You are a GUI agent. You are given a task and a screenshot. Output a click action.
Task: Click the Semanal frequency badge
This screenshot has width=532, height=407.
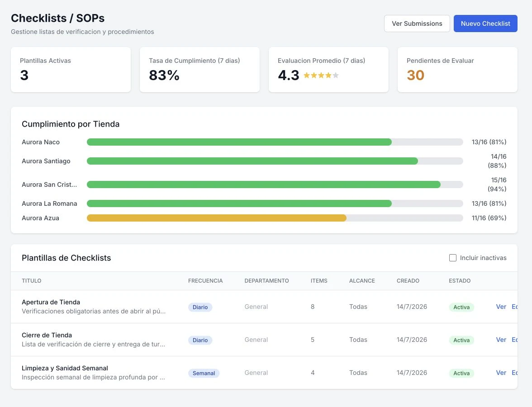204,373
